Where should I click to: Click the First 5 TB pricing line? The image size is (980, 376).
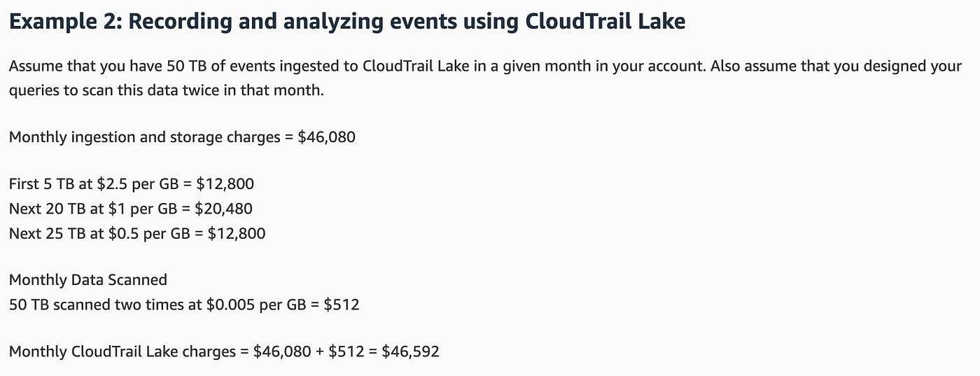132,184
